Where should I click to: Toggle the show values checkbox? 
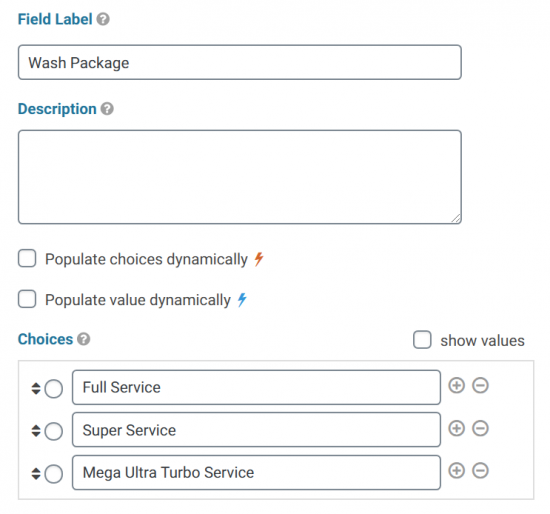(x=422, y=340)
